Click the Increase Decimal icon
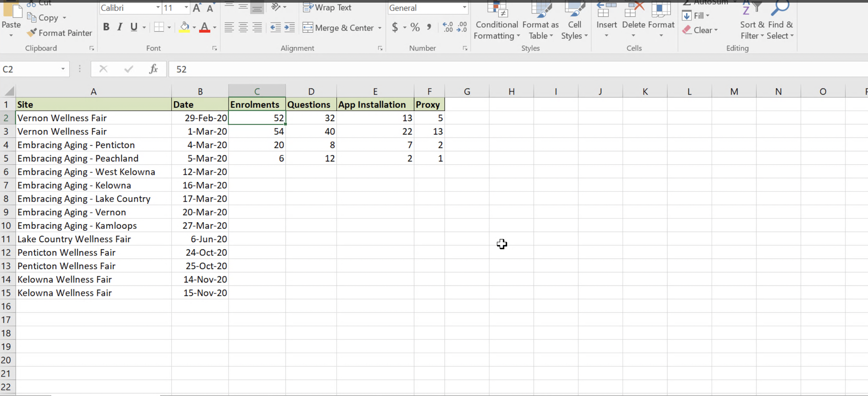The image size is (868, 396). coord(447,27)
